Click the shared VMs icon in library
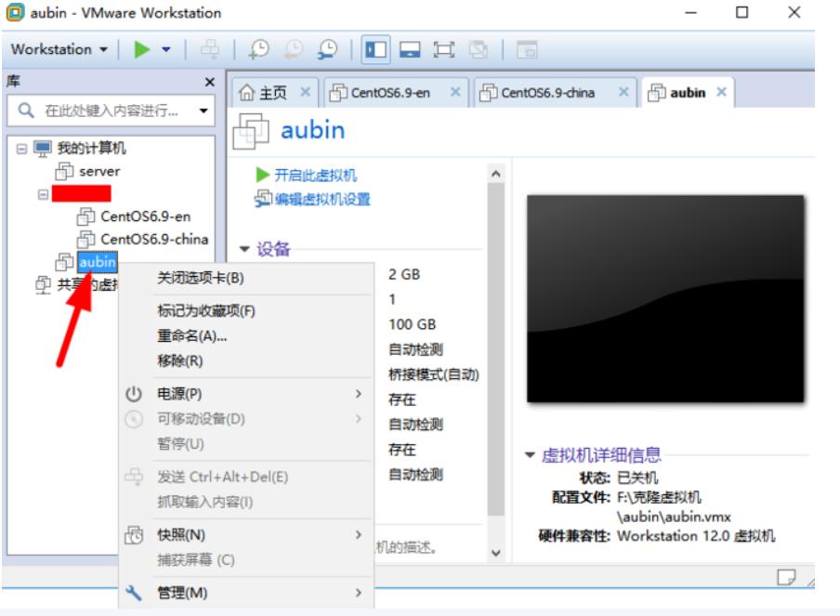 (x=43, y=284)
